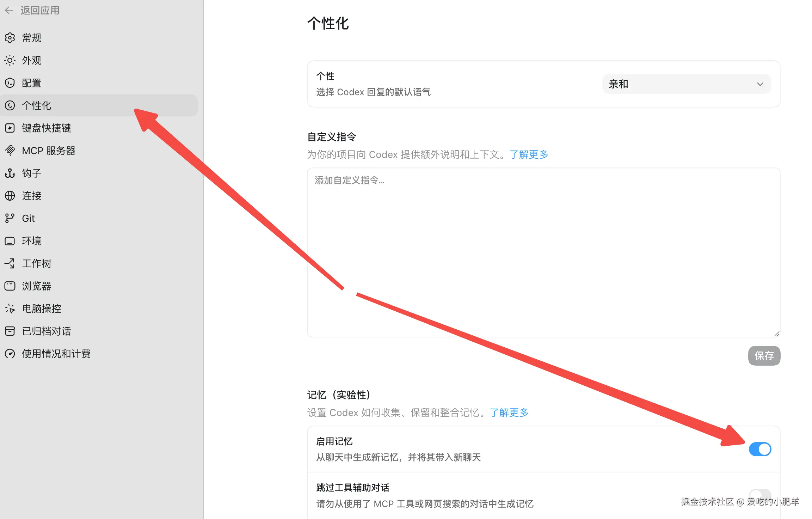Click 返回应用 to go back
Screen dimensions: 812x519
(40, 10)
